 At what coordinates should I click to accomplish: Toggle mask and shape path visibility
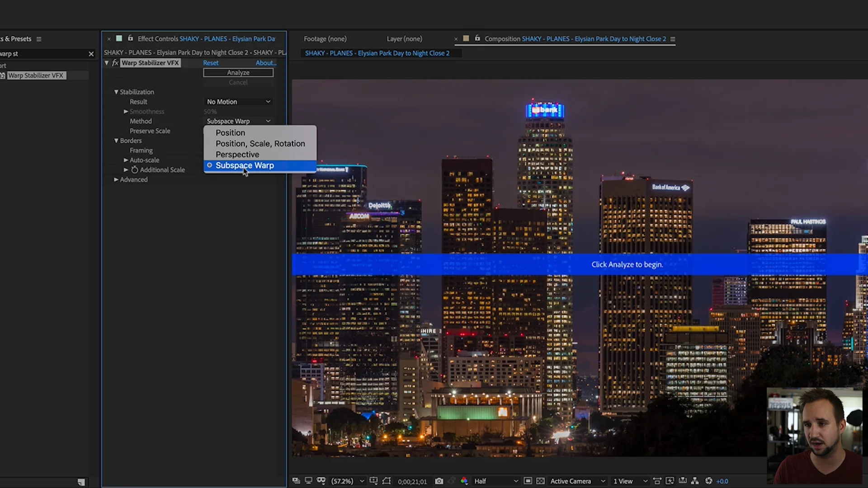pos(321,481)
